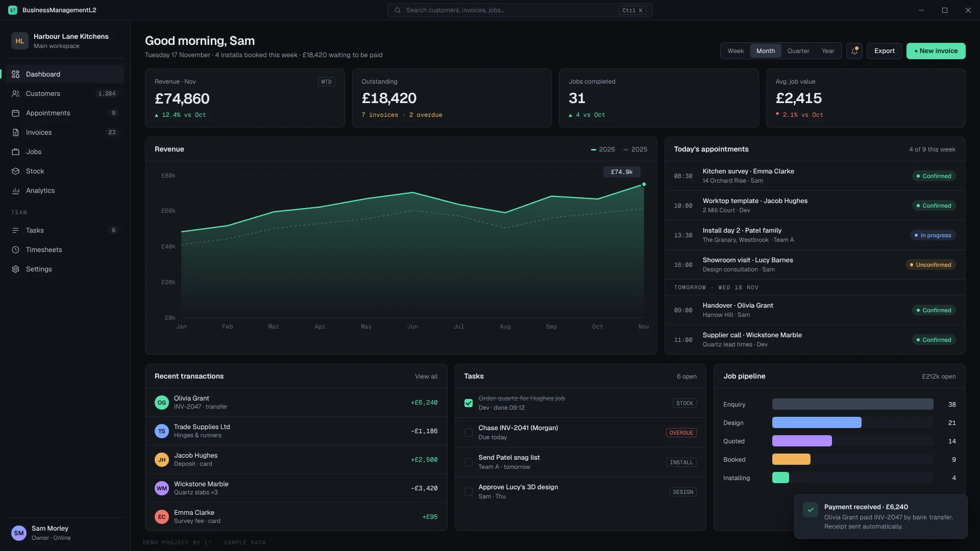Click the BusinessManagementL2 app logo
This screenshot has width=980, height=551.
pos(13,10)
